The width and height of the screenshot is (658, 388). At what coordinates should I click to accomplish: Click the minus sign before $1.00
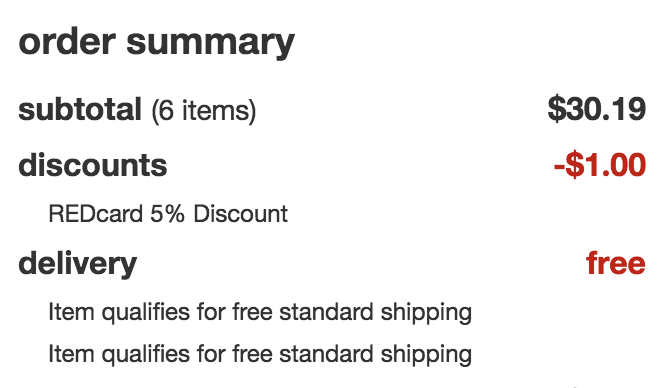click(559, 167)
